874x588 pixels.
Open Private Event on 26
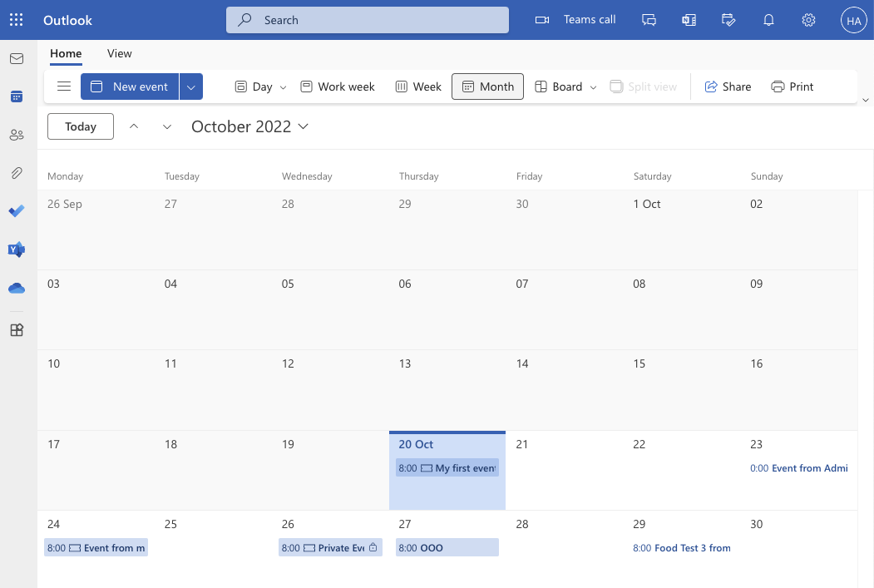(330, 548)
